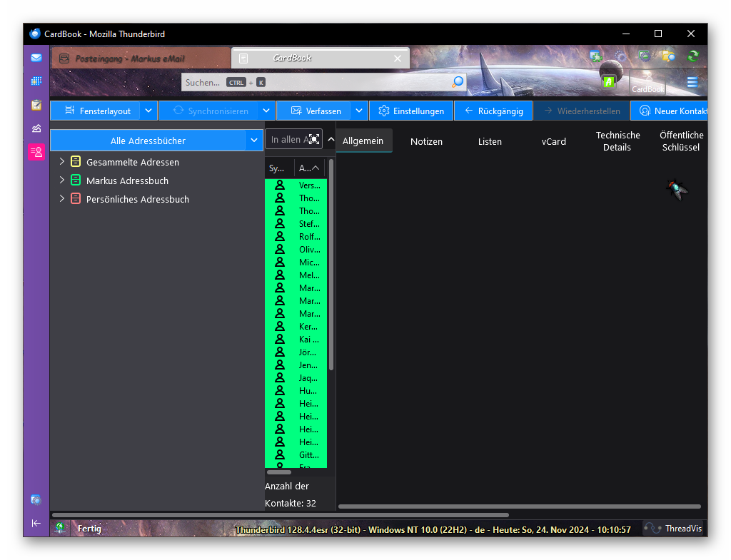Click the magnifier in search bar
The width and height of the screenshot is (731, 560).
[x=458, y=82]
